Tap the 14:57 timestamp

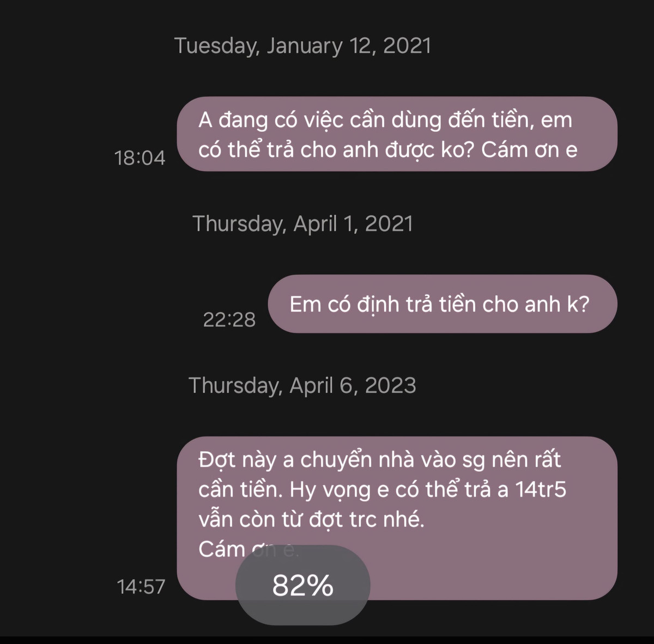coord(141,587)
